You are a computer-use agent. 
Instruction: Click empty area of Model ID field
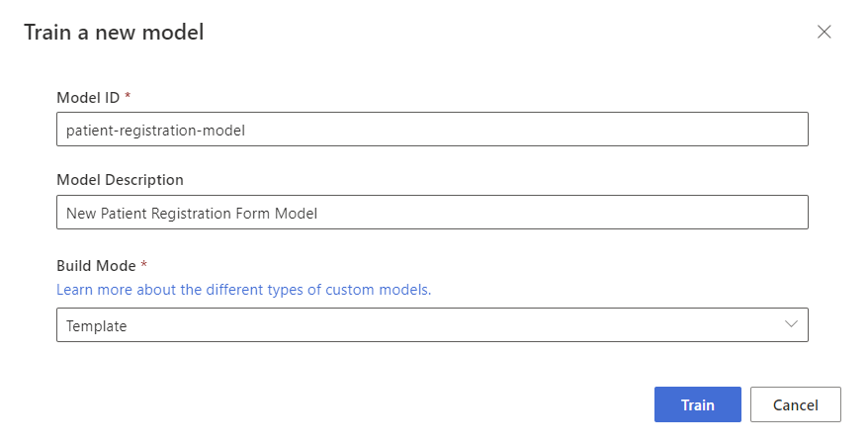[526, 130]
